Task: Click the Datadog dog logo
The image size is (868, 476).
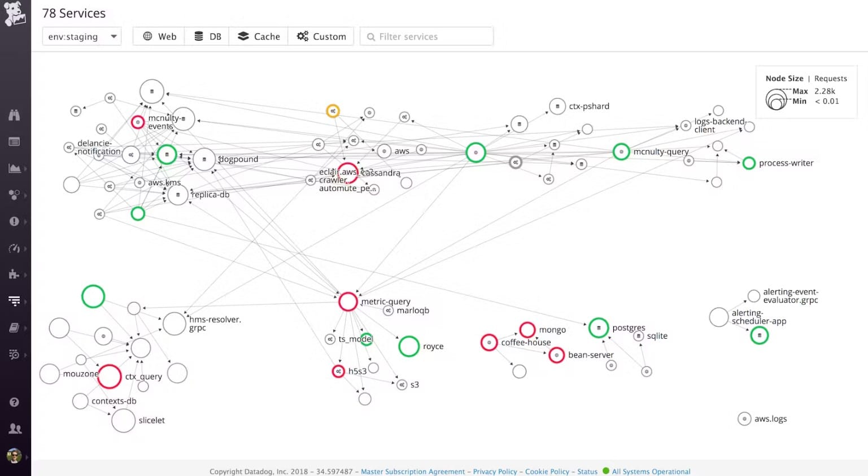Action: click(x=15, y=14)
